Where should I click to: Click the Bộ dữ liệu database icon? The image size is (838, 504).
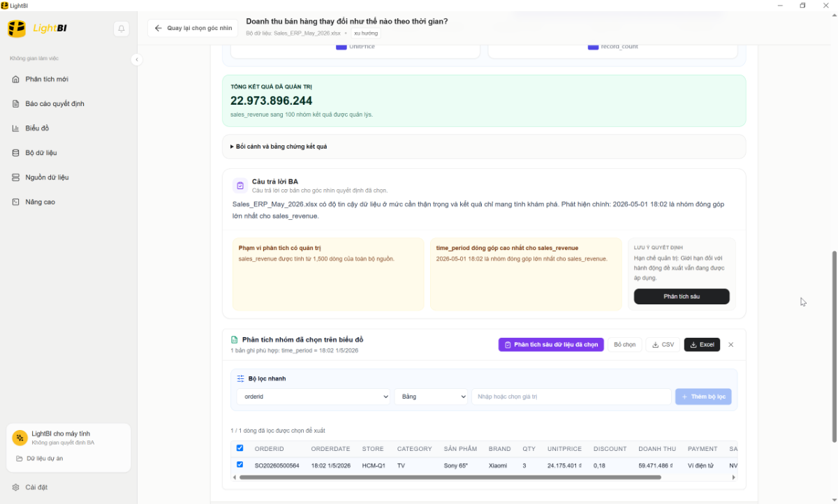[x=16, y=152]
